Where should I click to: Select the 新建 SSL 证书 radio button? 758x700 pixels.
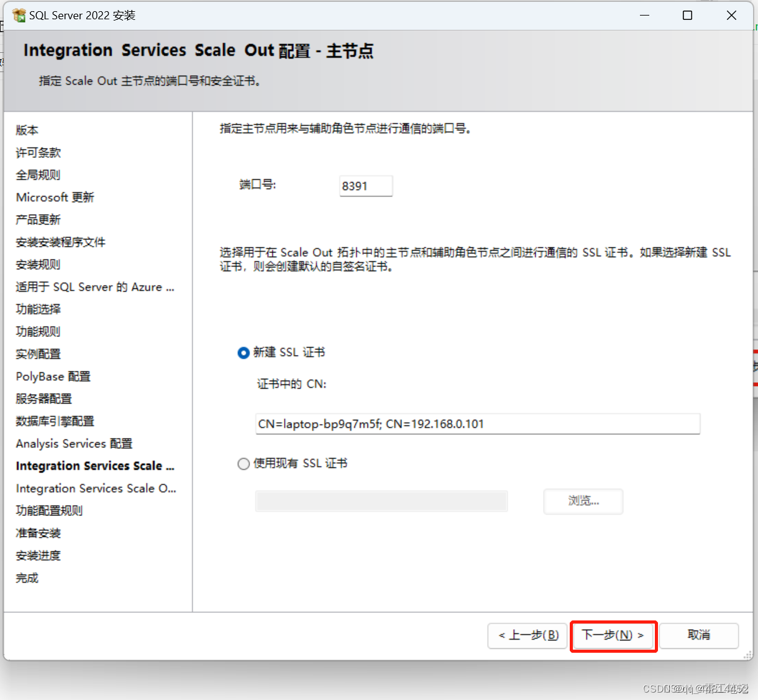point(244,352)
